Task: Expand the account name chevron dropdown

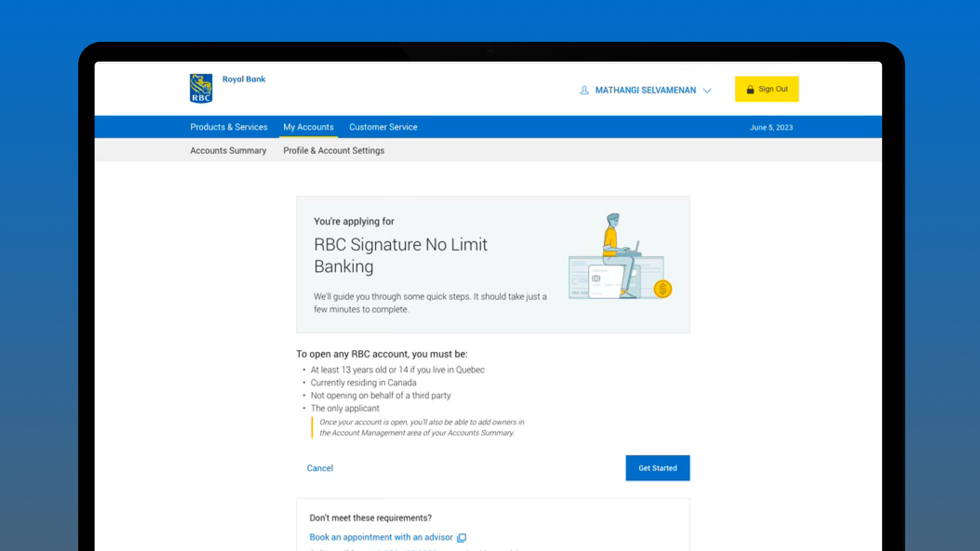Action: click(707, 91)
